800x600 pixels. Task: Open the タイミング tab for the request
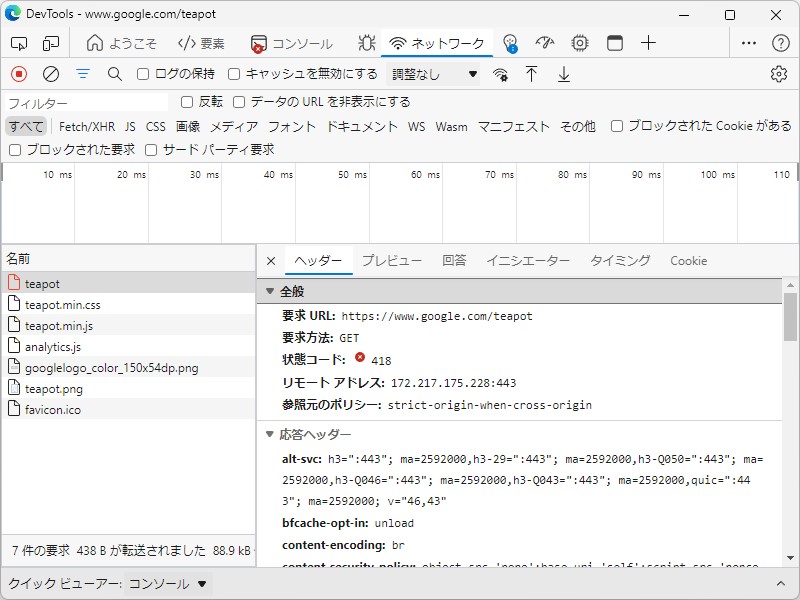620,260
